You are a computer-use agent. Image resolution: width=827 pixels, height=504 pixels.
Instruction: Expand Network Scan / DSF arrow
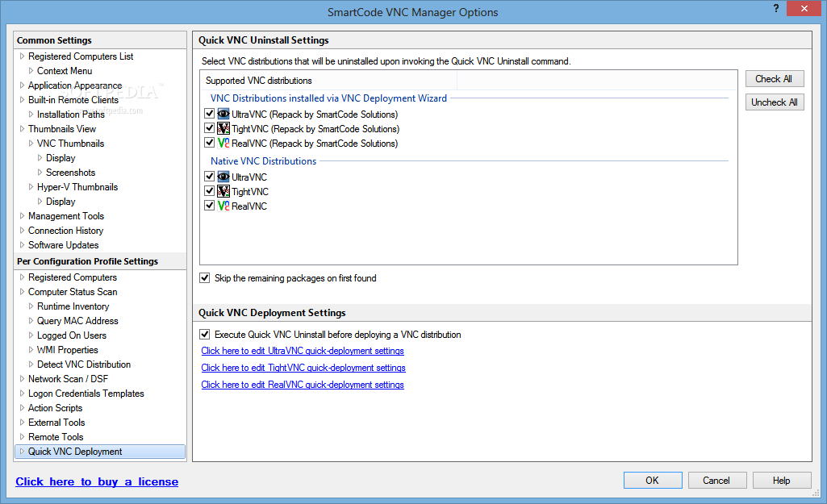point(22,378)
